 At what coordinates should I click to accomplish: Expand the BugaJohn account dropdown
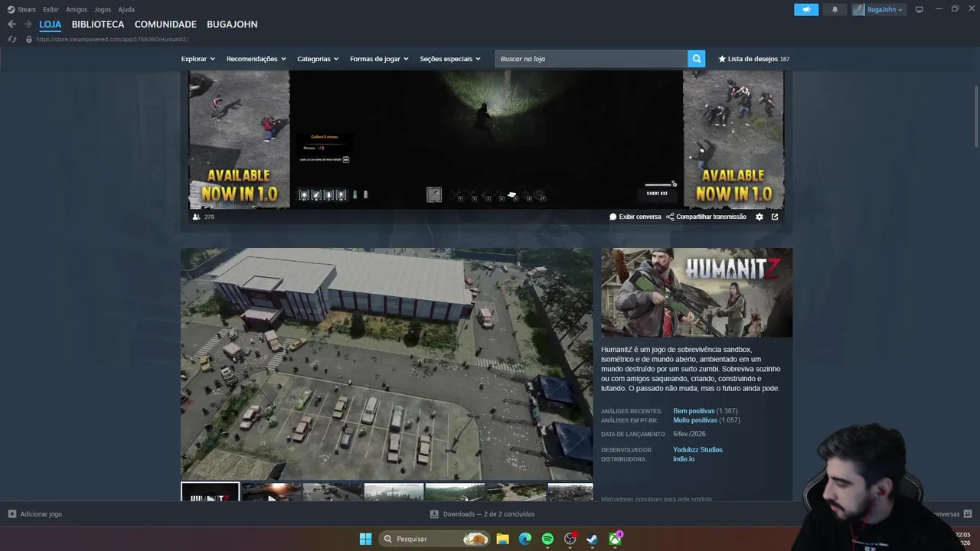coord(879,9)
